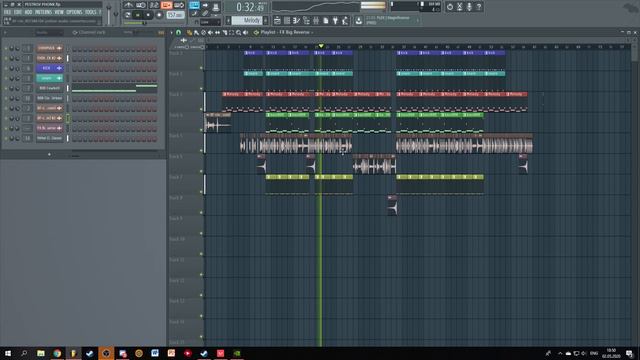This screenshot has width=640, height=360.
Task: Toggle the metronome icon
Action: (x=129, y=5)
